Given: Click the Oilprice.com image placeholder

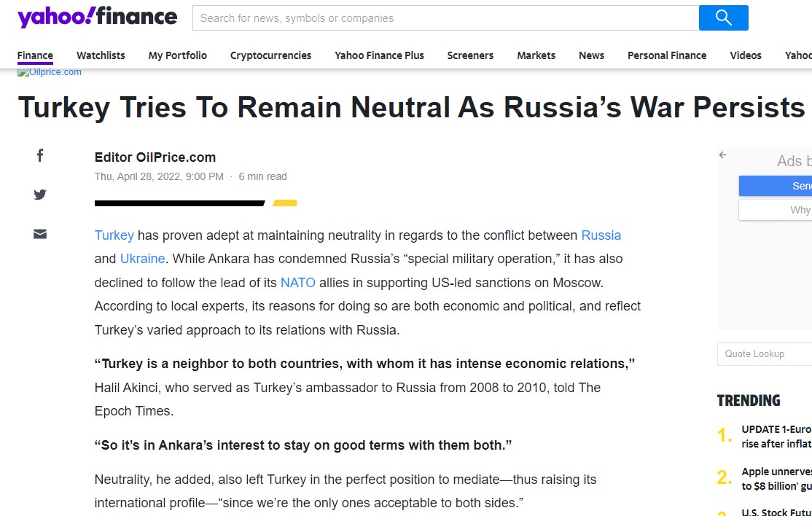Looking at the screenshot, I should (50, 72).
